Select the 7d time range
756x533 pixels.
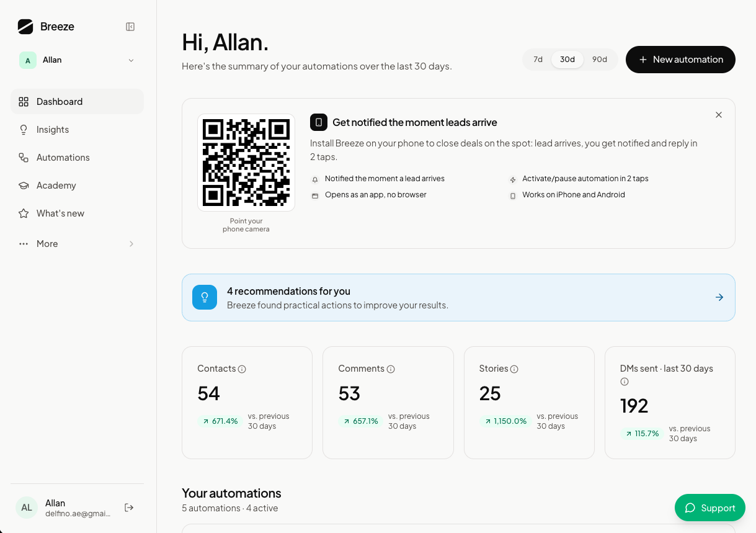point(538,60)
